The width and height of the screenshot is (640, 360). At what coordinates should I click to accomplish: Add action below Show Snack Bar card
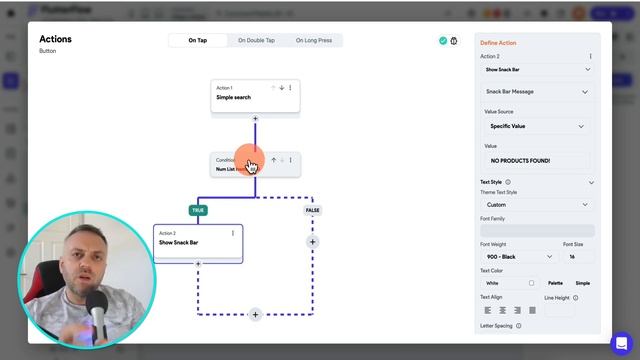tap(198, 264)
